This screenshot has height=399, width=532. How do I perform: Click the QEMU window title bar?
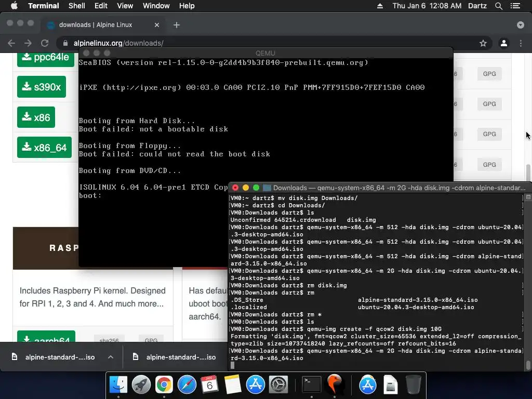point(265,53)
